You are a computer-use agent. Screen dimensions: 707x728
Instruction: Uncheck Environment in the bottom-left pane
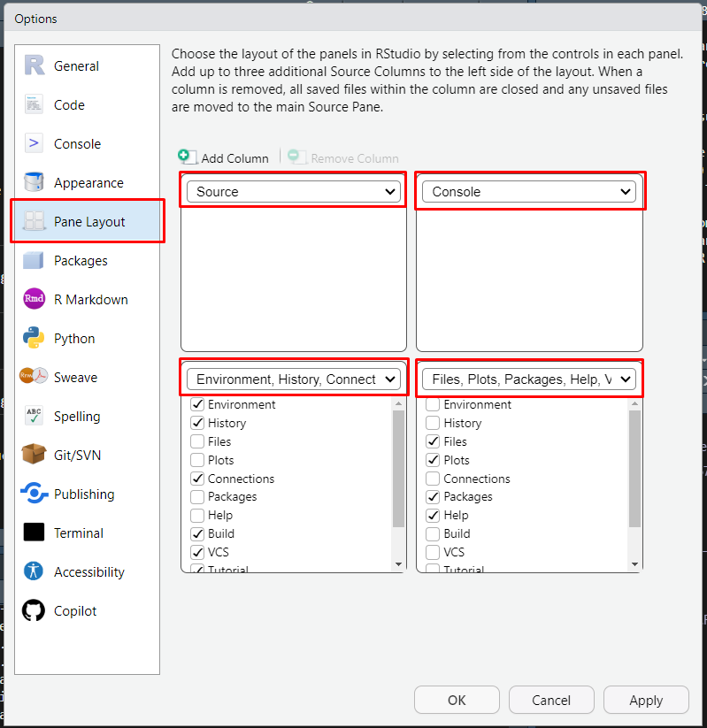coord(197,405)
